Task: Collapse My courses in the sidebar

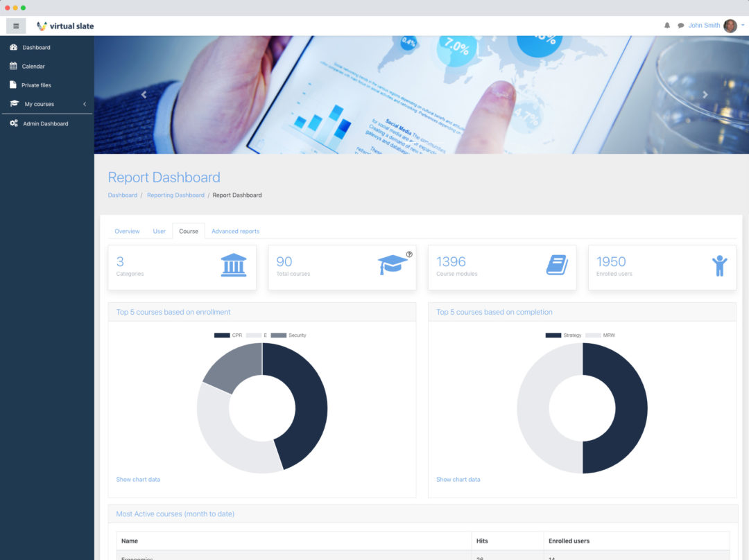Action: [83, 104]
